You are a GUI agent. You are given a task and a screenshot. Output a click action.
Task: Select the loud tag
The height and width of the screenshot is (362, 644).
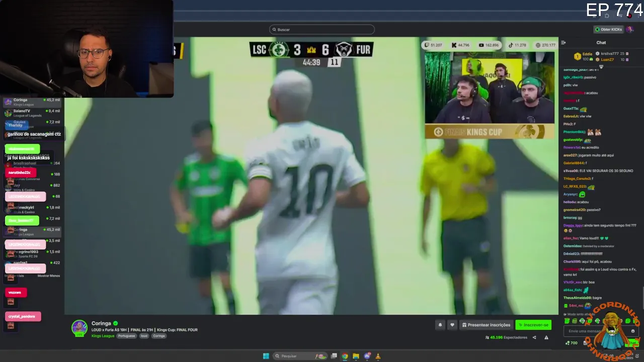pyautogui.click(x=144, y=336)
